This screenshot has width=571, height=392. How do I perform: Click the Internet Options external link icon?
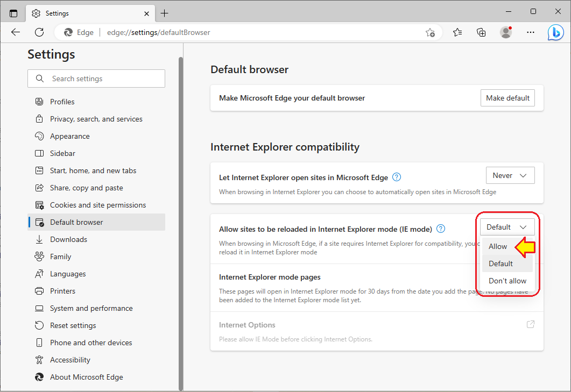[x=531, y=324]
